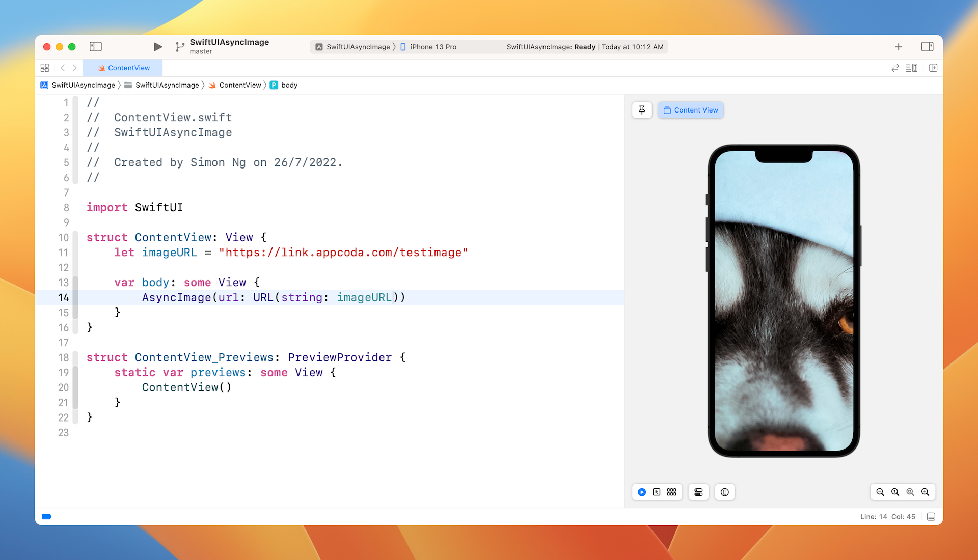The width and height of the screenshot is (978, 560).
Task: Run the project with the Play button
Action: (x=157, y=47)
